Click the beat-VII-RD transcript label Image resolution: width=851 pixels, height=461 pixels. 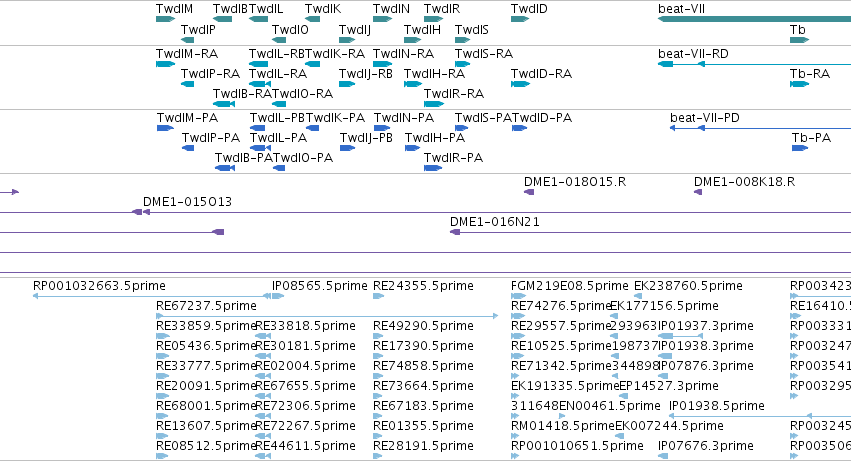pos(693,54)
